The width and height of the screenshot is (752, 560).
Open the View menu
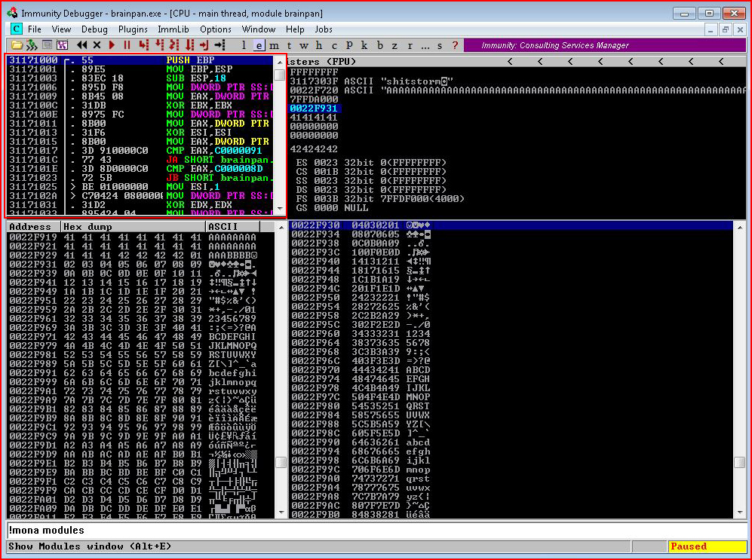(x=61, y=29)
